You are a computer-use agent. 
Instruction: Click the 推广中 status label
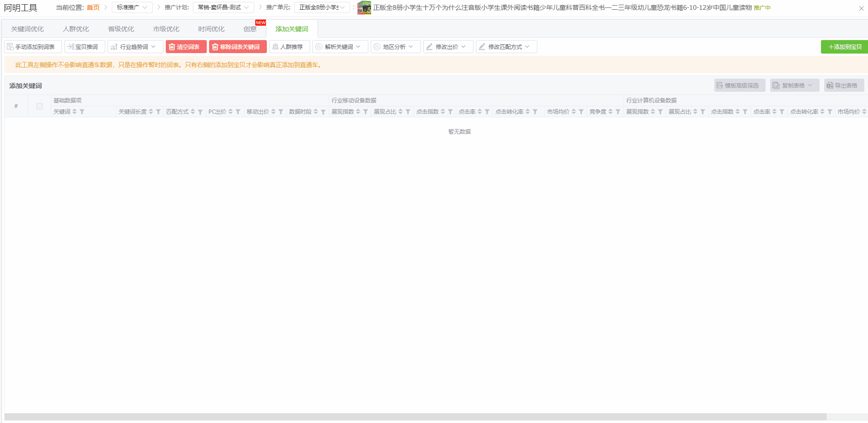tap(762, 8)
